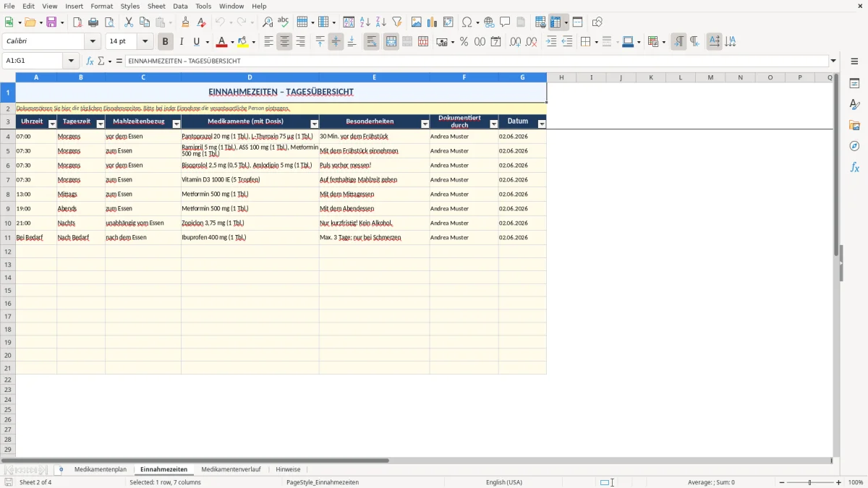Open the Tageszeit column filter dropdown

click(x=101, y=124)
